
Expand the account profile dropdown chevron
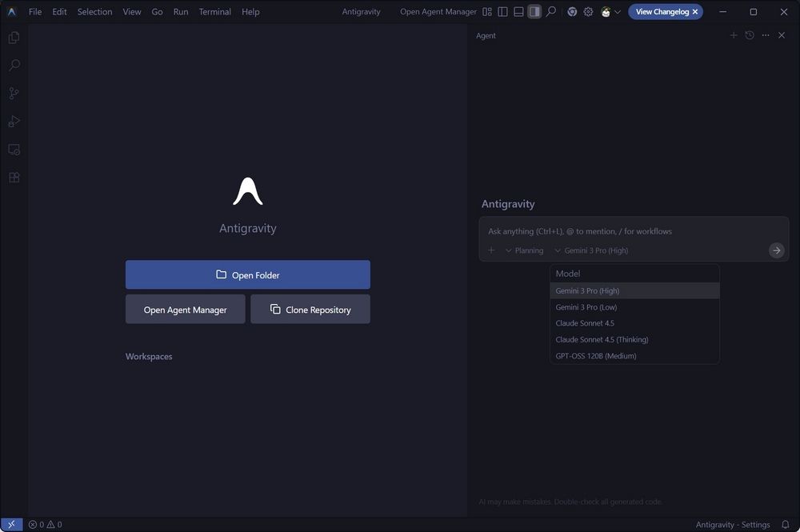click(x=617, y=12)
